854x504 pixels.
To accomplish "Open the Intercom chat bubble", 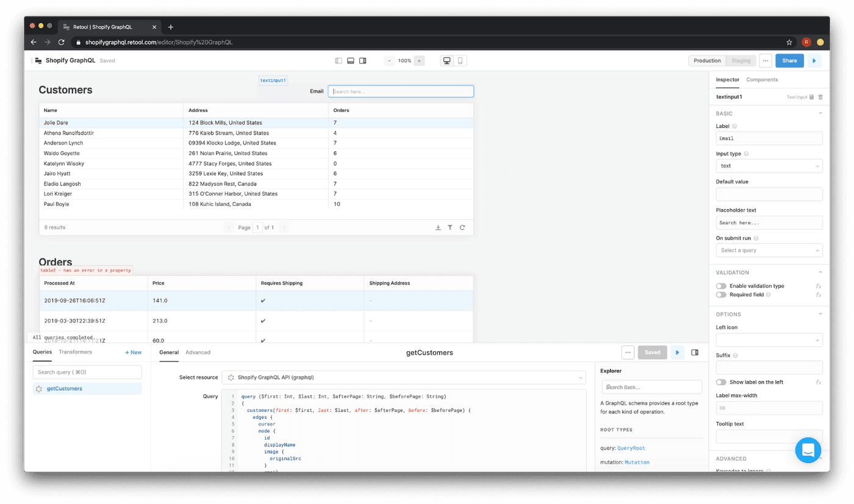I will [808, 450].
